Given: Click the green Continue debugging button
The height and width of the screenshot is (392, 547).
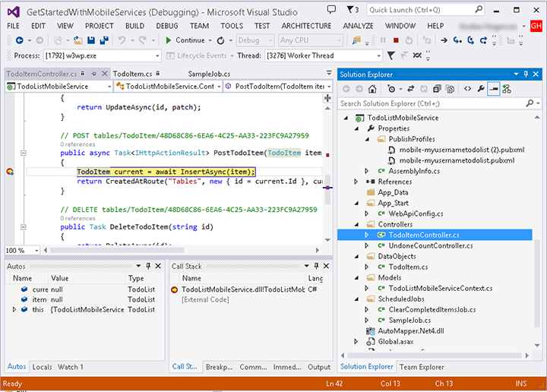Looking at the screenshot, I should click(185, 40).
